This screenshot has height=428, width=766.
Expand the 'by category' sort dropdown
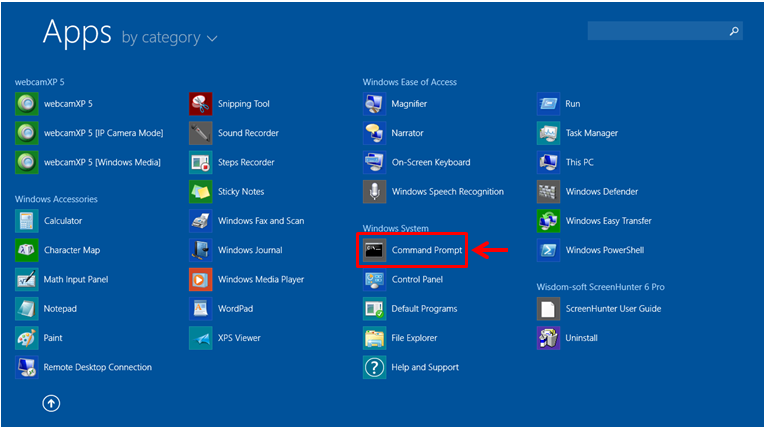click(x=169, y=38)
